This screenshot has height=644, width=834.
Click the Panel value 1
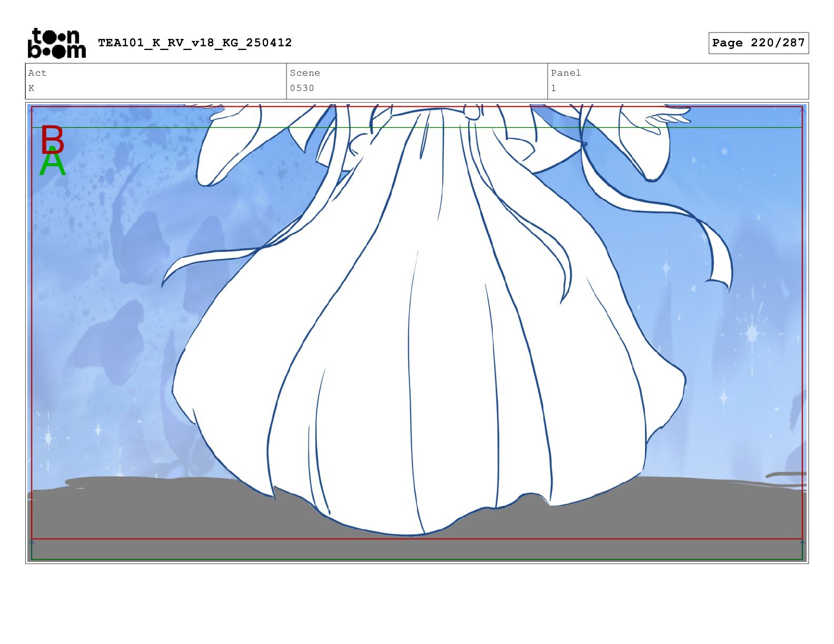pyautogui.click(x=553, y=88)
